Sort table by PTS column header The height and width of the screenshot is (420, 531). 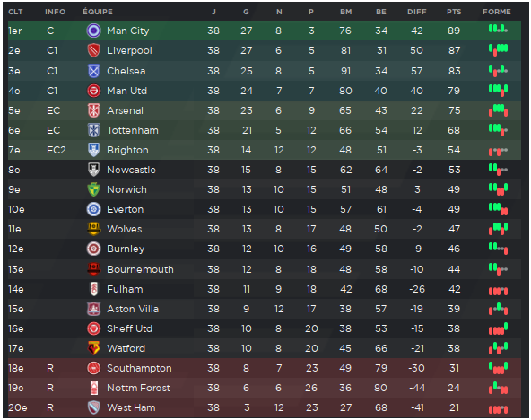click(454, 12)
